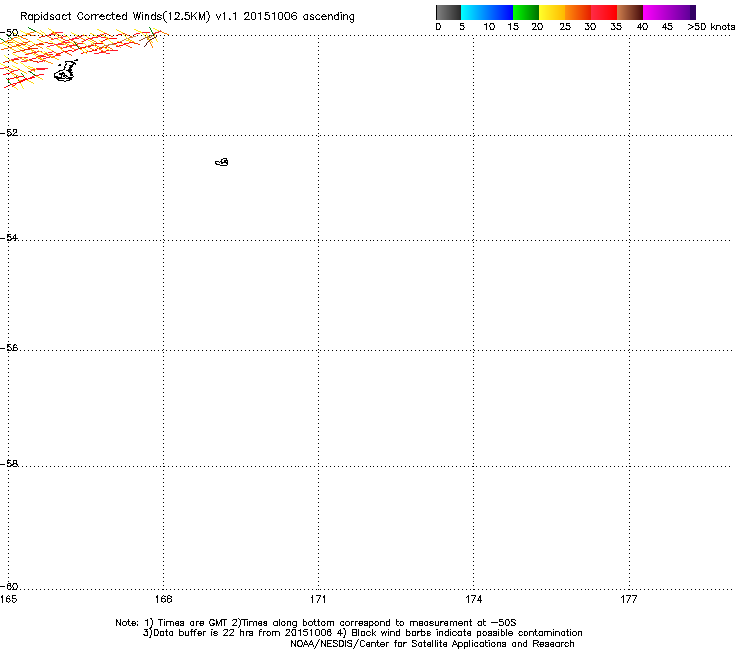Click the 'Data buffer is 22 hrs' note
Viewport: 740px width, 650px height.
click(x=362, y=633)
